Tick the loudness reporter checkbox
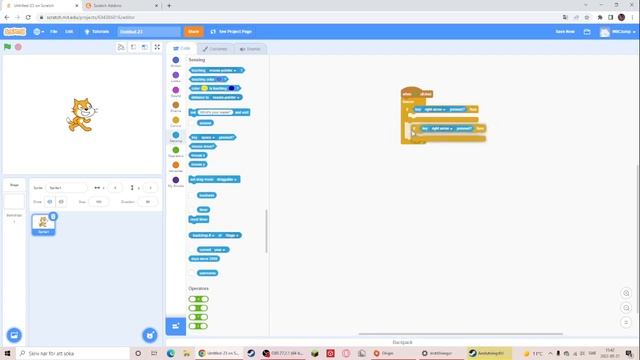 (x=192, y=195)
